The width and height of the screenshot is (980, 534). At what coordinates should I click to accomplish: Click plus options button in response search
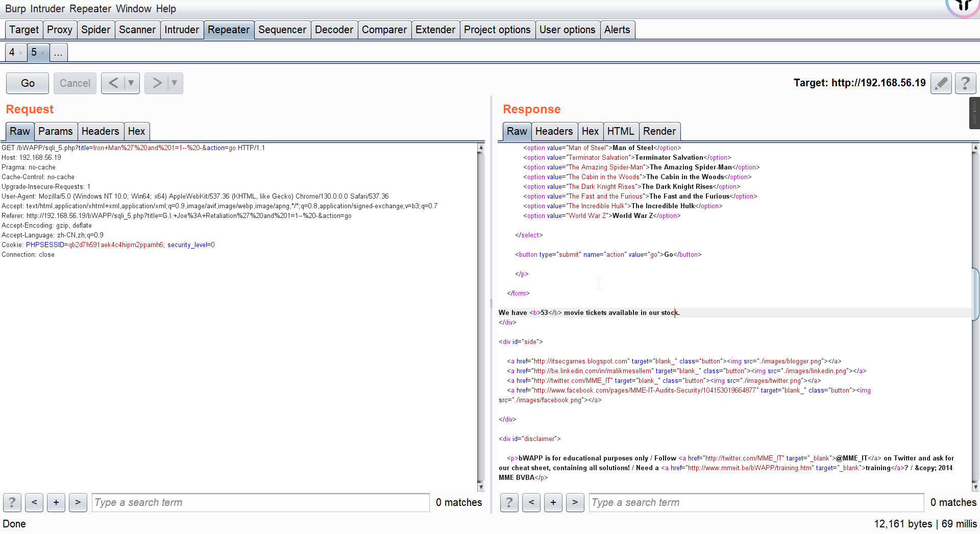pos(553,502)
